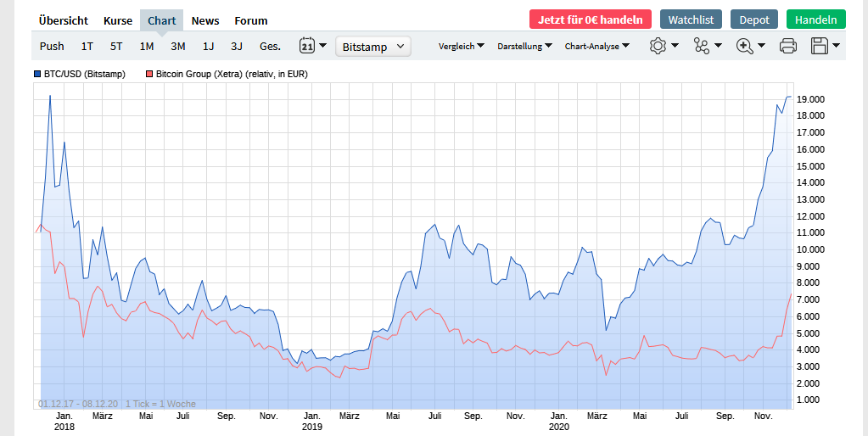Viewport: 868px width, 436px height.
Task: Open the Chart-Analyse dropdown
Action: pyautogui.click(x=597, y=46)
